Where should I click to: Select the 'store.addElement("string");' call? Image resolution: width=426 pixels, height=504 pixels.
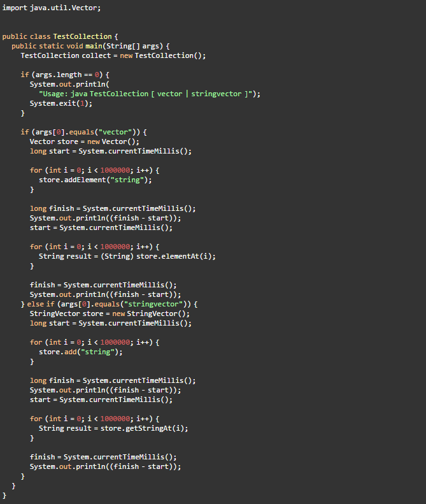(x=95, y=180)
